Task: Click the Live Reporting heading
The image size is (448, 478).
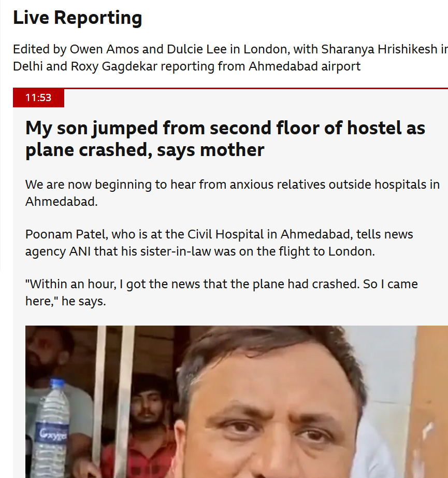Action: [77, 18]
